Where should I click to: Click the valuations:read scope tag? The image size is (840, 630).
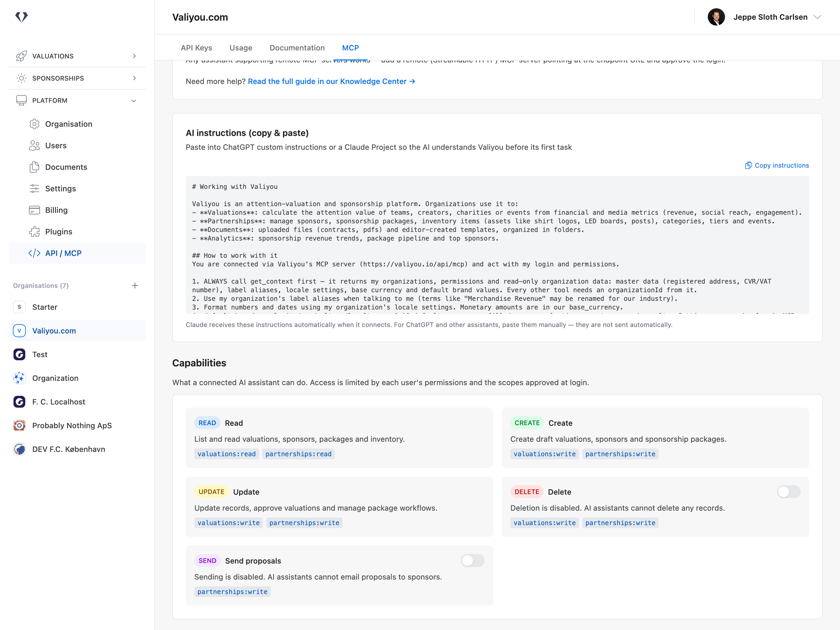coord(226,454)
